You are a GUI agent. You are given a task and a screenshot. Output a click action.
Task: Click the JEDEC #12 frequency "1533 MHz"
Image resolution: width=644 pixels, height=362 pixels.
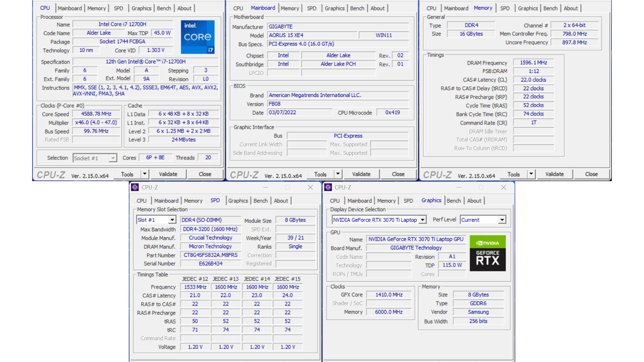pos(195,287)
